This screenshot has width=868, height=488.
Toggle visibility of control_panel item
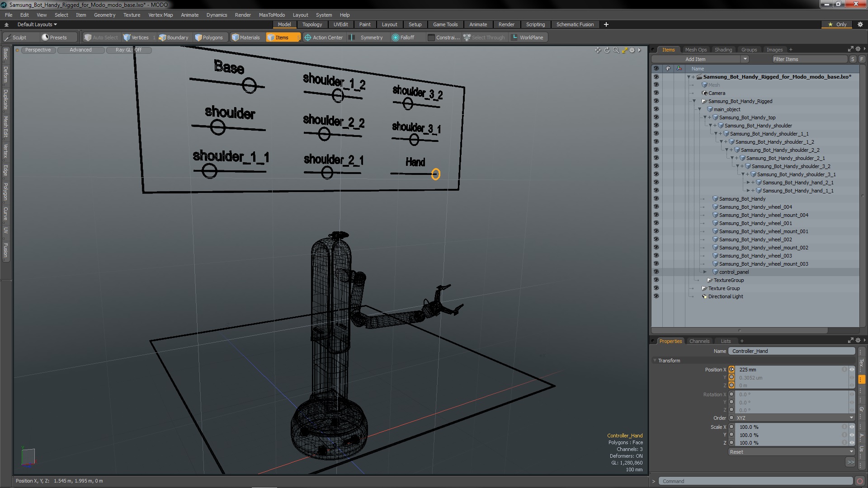point(656,272)
